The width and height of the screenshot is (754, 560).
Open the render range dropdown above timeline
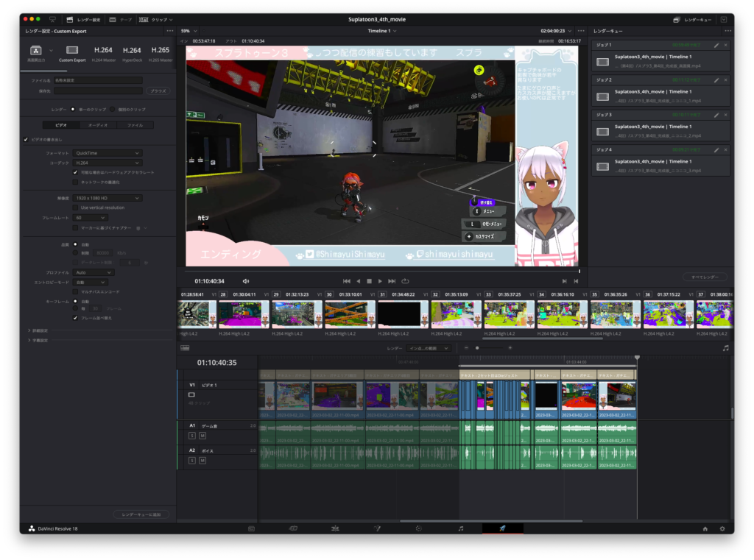click(429, 348)
